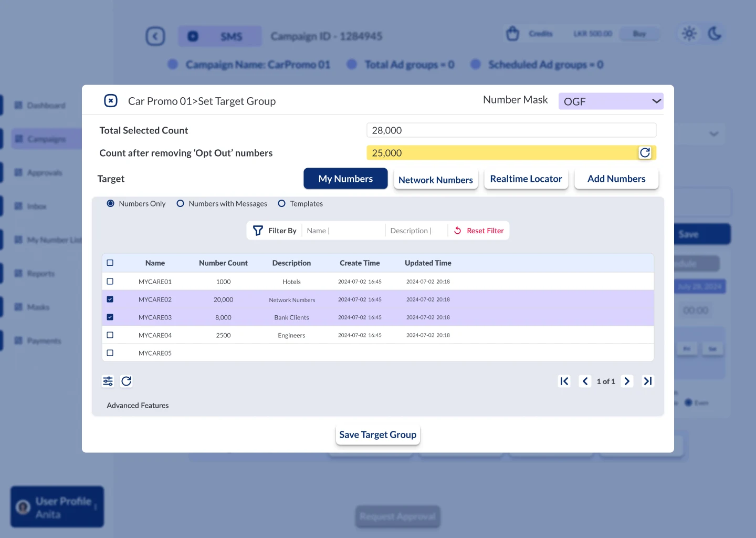Click Save Target Group button
Image resolution: width=756 pixels, height=538 pixels.
[378, 435]
